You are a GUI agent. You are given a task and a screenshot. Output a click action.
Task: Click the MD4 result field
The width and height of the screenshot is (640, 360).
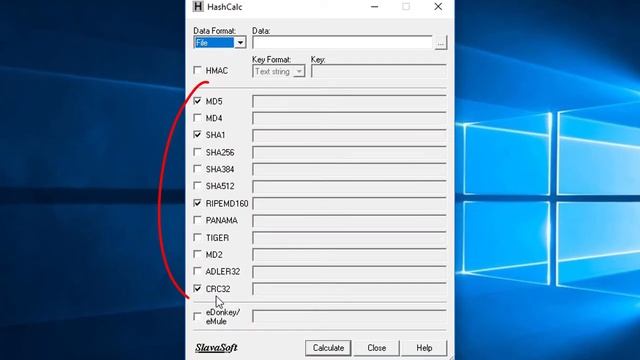349,118
